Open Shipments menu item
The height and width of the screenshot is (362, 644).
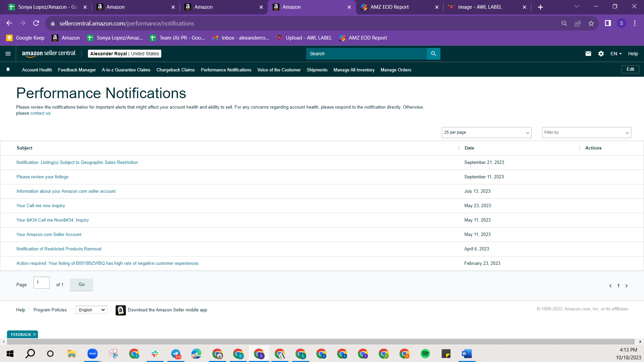click(x=317, y=70)
